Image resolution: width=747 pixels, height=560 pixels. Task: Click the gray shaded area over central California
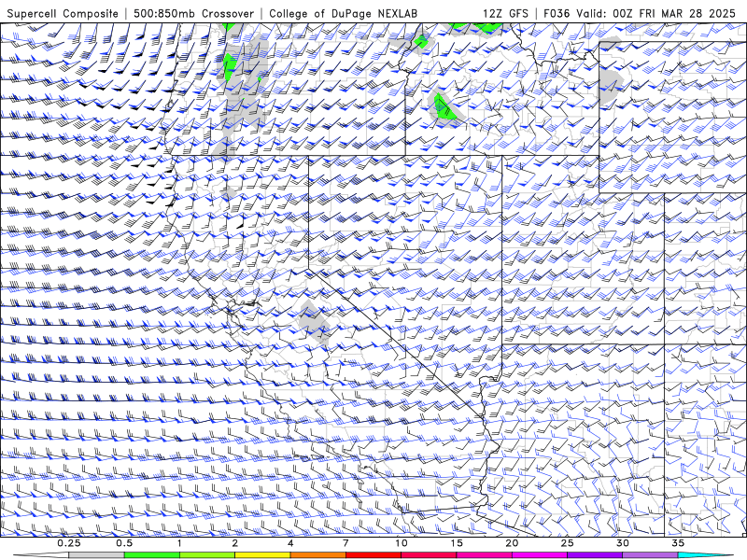pyautogui.click(x=315, y=322)
